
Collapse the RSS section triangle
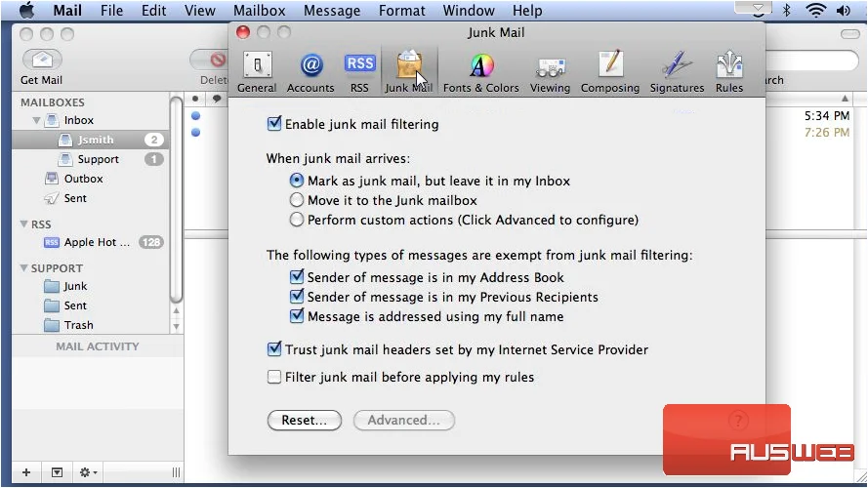pyautogui.click(x=23, y=224)
